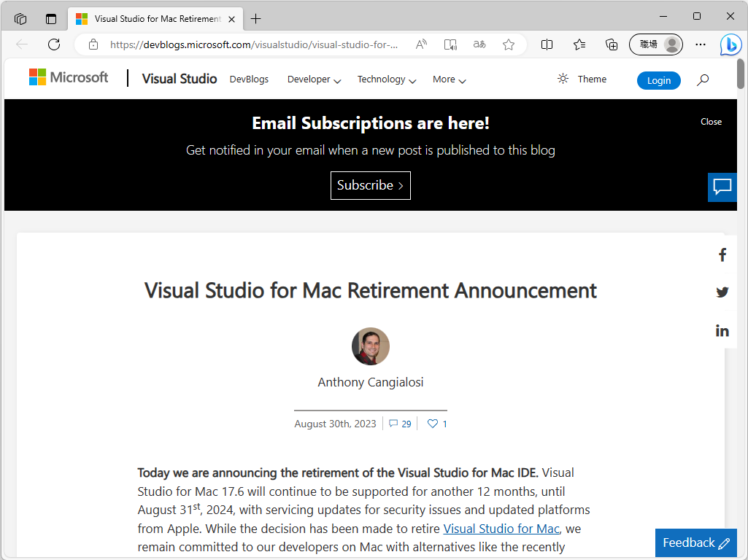Share post on Facebook

pyautogui.click(x=722, y=255)
